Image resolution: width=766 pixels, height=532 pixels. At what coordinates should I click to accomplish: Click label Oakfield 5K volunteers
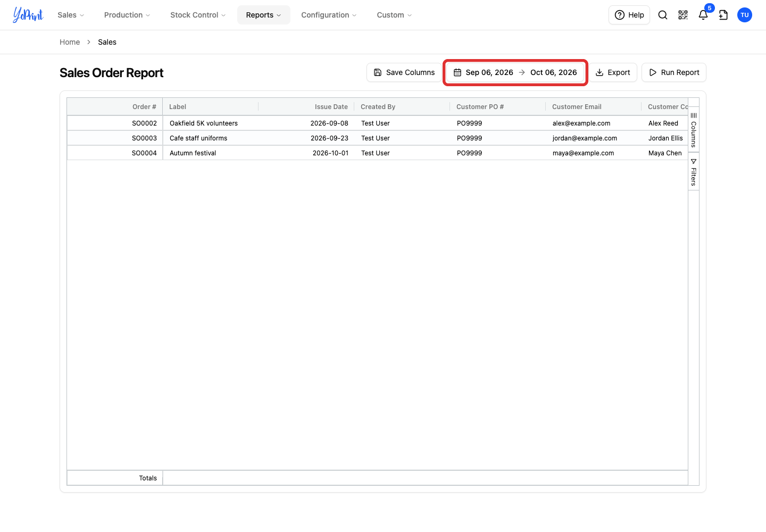(x=204, y=123)
